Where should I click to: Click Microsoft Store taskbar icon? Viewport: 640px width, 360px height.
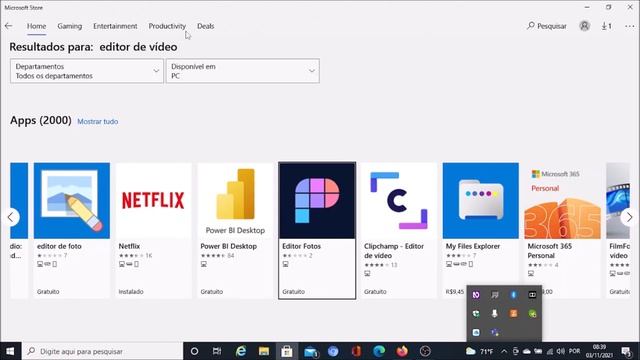pyautogui.click(x=287, y=351)
